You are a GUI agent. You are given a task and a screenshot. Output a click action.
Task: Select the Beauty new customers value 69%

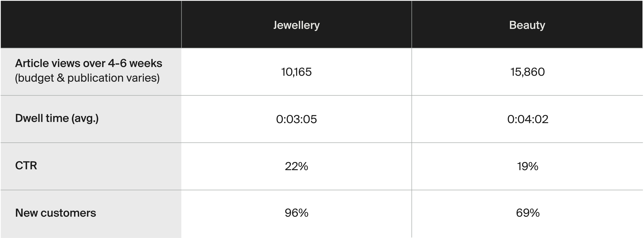[x=528, y=213]
